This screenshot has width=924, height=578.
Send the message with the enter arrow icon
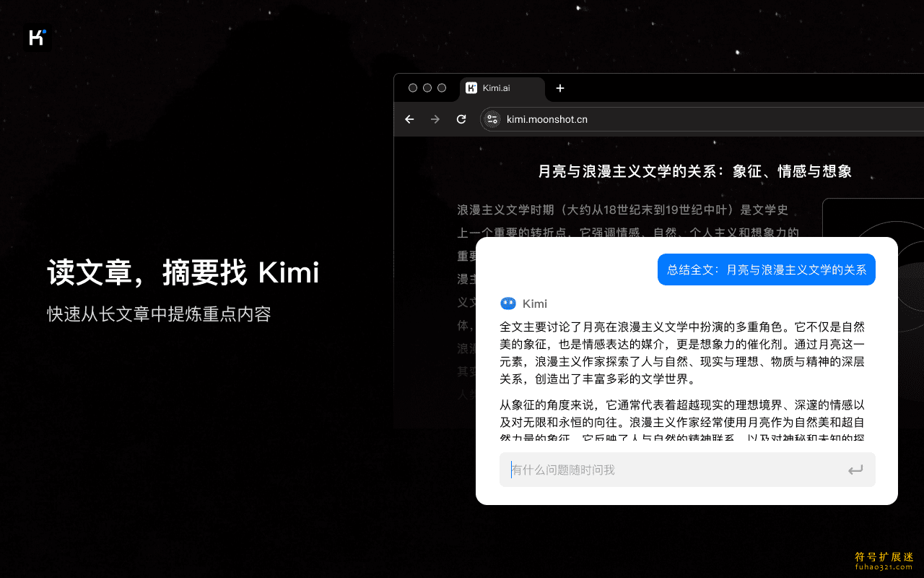point(855,470)
